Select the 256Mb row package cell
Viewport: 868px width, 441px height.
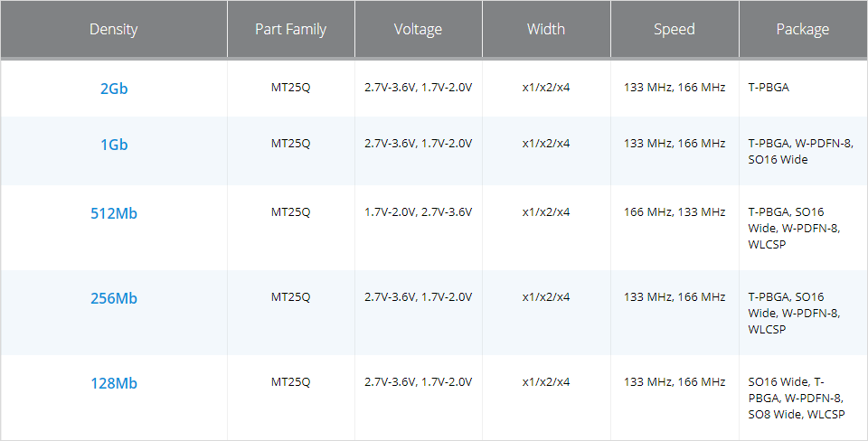pos(793,313)
